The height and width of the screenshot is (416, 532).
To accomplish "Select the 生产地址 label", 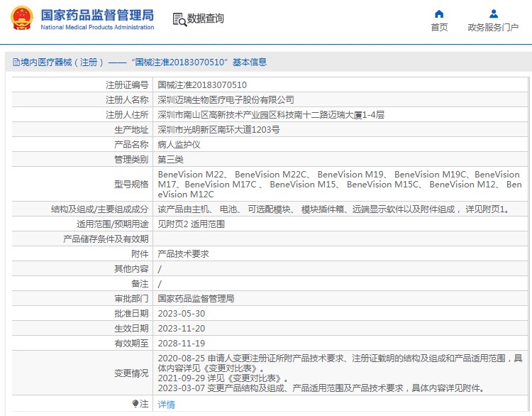I will point(131,130).
